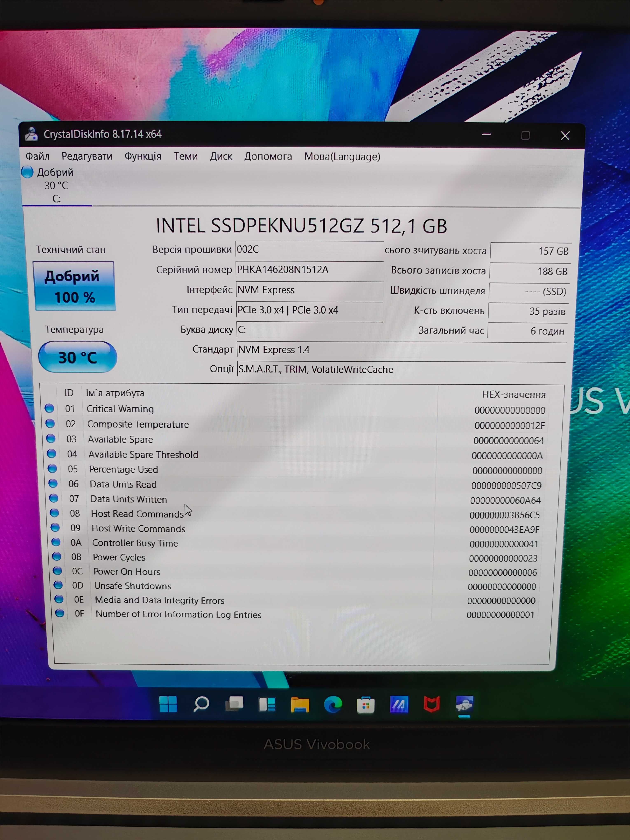The height and width of the screenshot is (840, 630).
Task: Click the drive letter field C:
Action: 309,330
